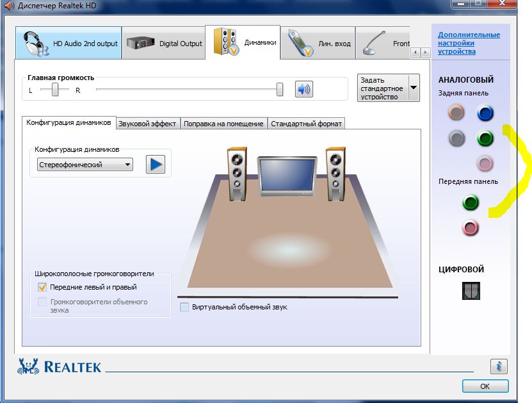This screenshot has height=403, width=532.
Task: Mute playback with the speaker icon
Action: pyautogui.click(x=302, y=88)
